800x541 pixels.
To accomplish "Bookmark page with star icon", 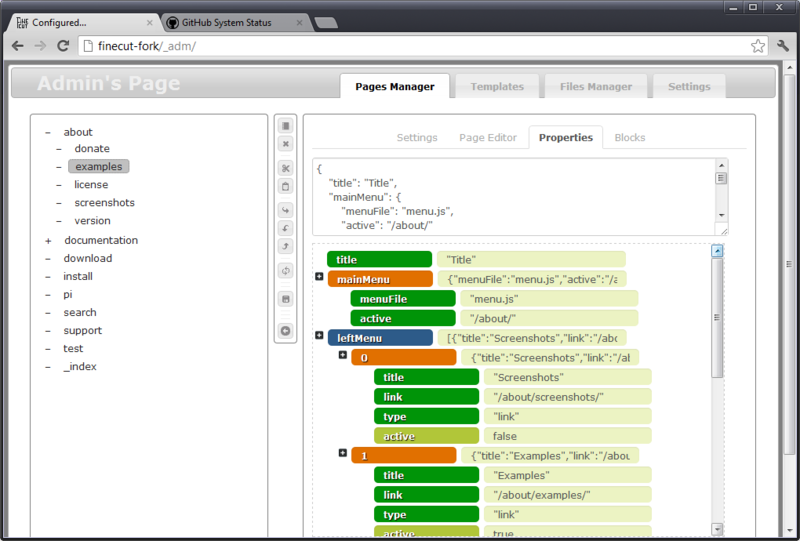I will [758, 46].
